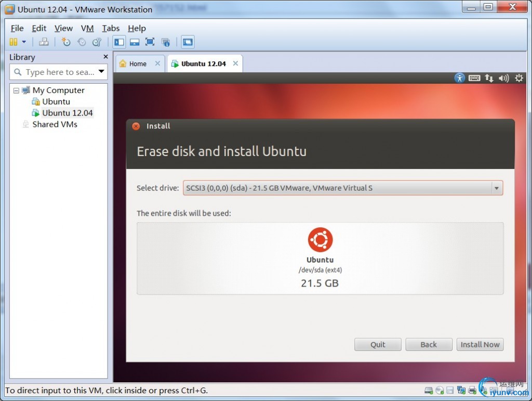Viewport: 532px width, 401px height.
Task: Switch to the Ubuntu 12.04 tab
Action: (203, 64)
